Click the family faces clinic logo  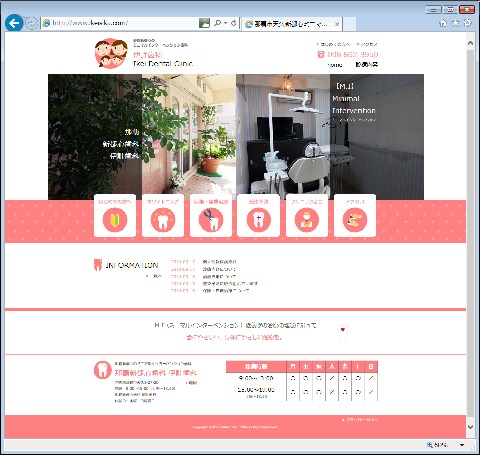[x=111, y=53]
